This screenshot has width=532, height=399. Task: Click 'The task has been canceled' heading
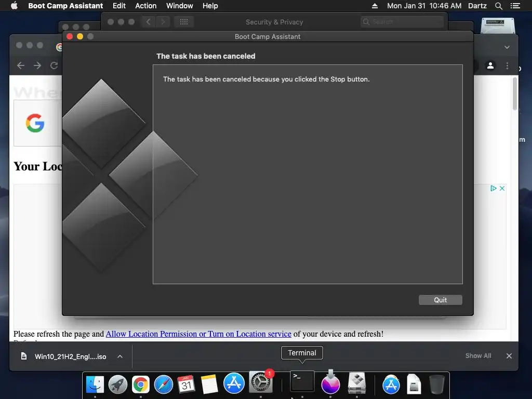pos(206,56)
